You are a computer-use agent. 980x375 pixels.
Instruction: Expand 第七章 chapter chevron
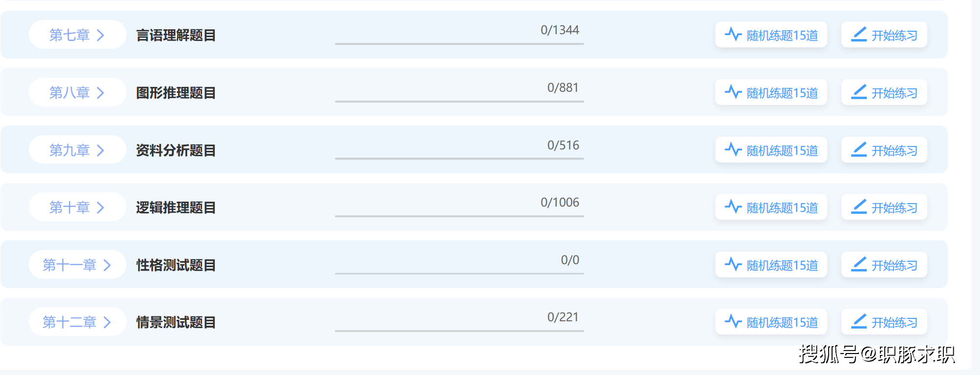coord(101,35)
